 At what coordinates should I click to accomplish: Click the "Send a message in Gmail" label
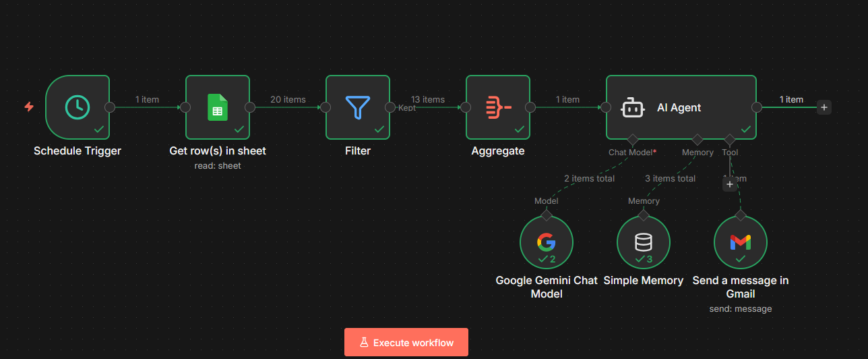[x=741, y=287]
